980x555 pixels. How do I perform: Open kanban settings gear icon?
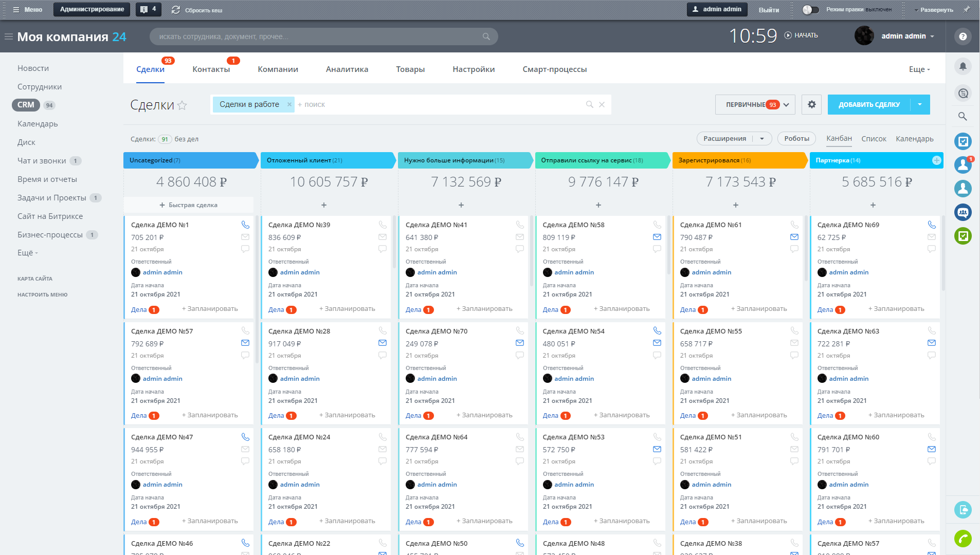[x=812, y=105]
